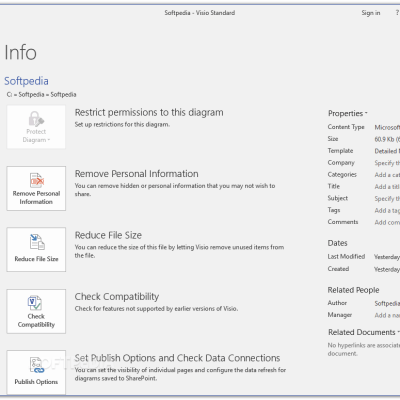Click the Title field to add title

pyautogui.click(x=387, y=187)
